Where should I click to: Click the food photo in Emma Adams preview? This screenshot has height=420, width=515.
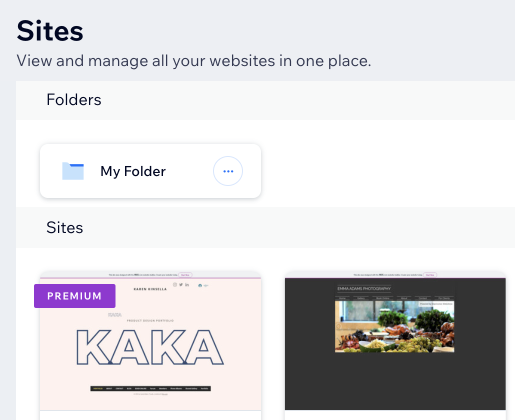coord(394,326)
